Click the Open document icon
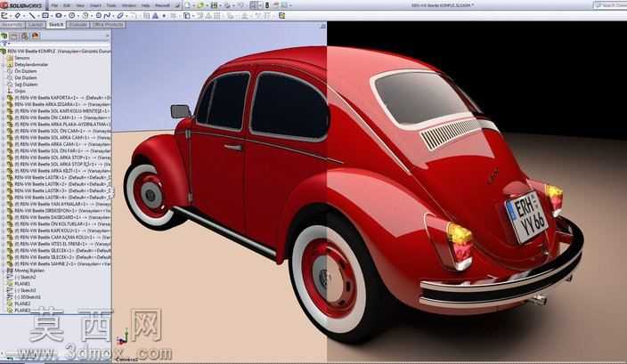 tap(199, 5)
